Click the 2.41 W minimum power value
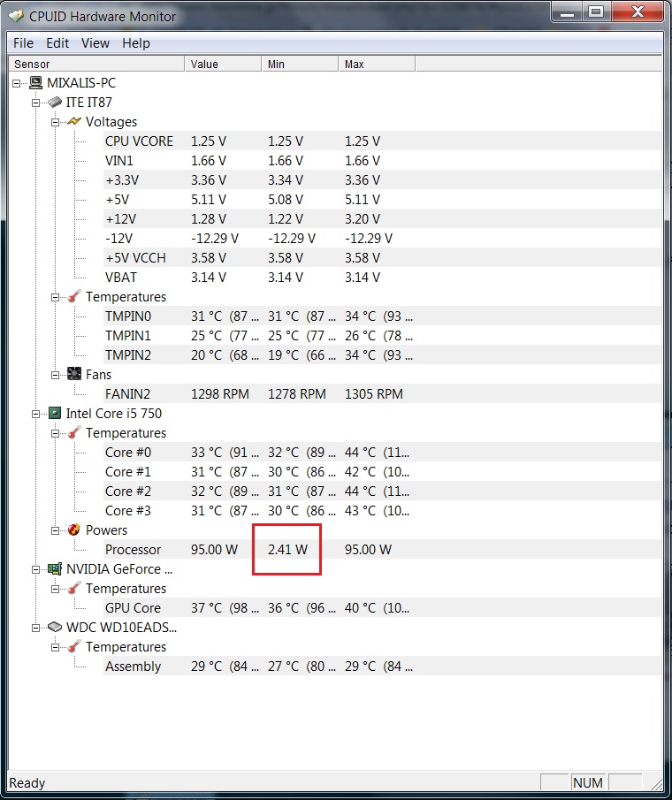 [287, 550]
